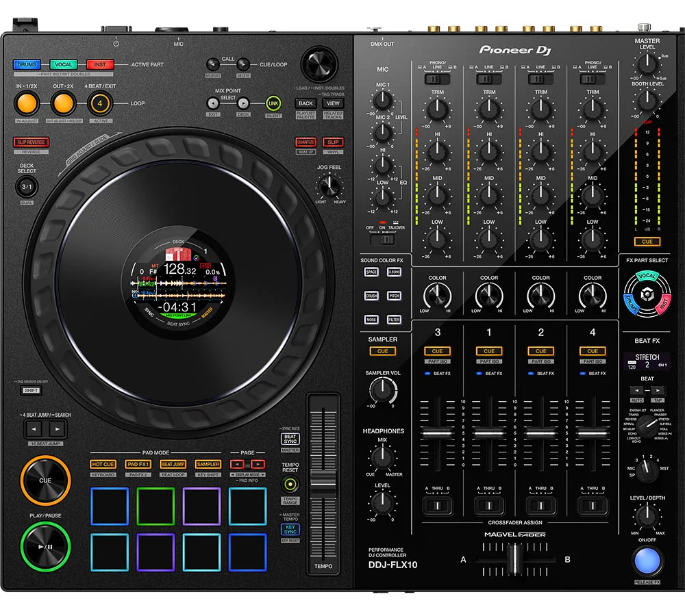Hit the orange-ringed CUE button
685x616 pixels.
click(45, 480)
